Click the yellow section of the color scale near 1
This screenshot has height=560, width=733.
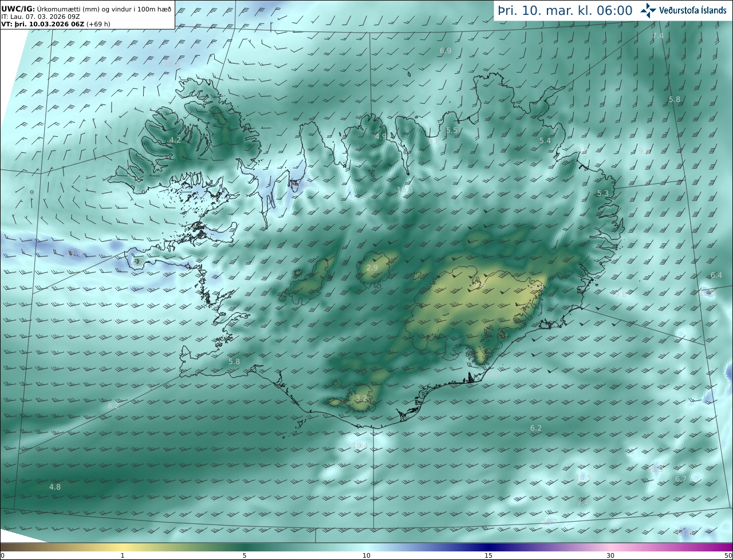(x=123, y=547)
